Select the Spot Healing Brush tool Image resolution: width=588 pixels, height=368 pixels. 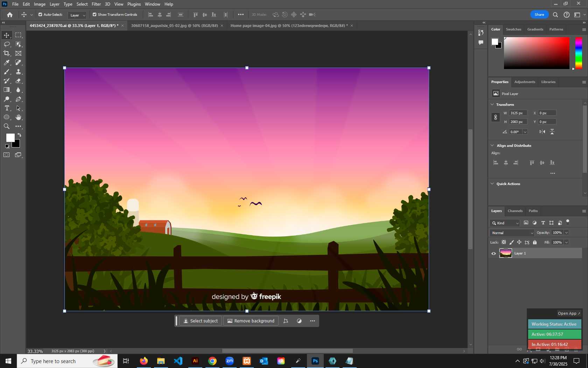pyautogui.click(x=18, y=62)
